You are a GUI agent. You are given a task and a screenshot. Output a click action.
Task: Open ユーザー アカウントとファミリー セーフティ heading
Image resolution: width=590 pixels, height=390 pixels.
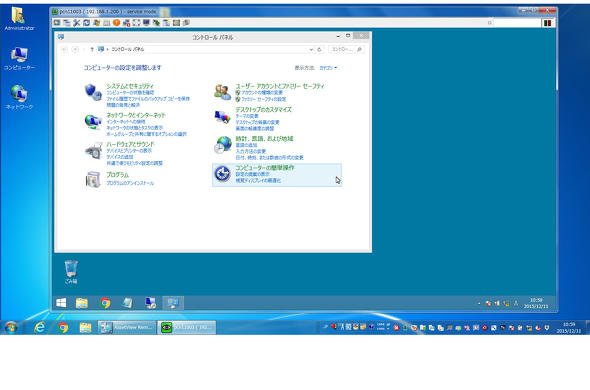click(x=280, y=86)
